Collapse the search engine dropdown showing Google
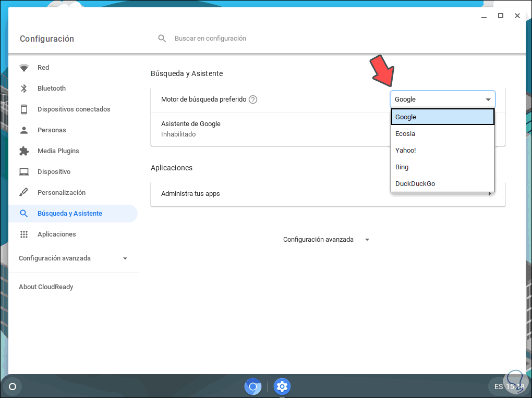Image resolution: width=532 pixels, height=398 pixels. click(442, 99)
